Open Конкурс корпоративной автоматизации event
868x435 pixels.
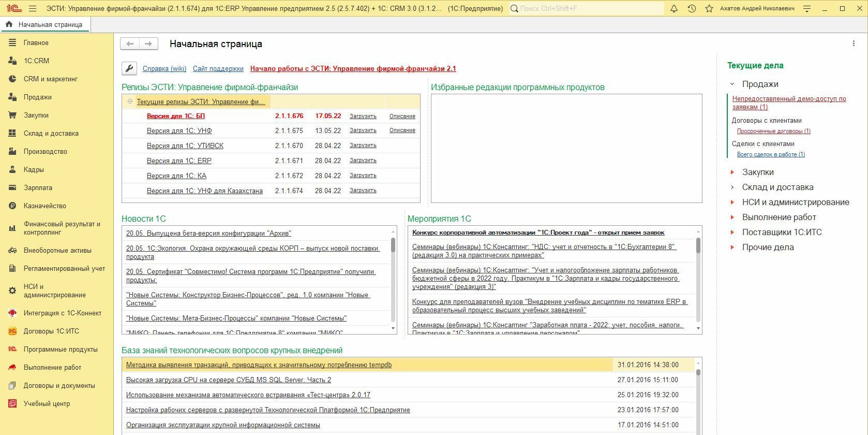pos(538,233)
